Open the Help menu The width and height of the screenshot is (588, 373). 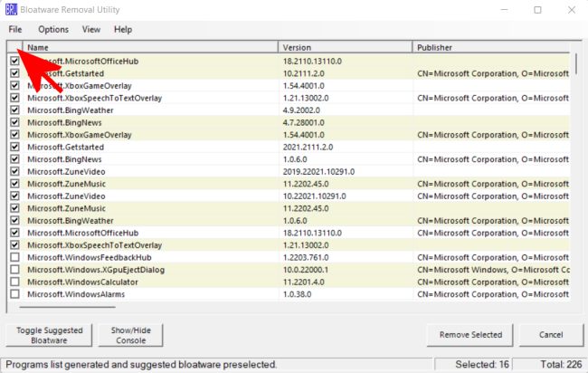(x=123, y=29)
